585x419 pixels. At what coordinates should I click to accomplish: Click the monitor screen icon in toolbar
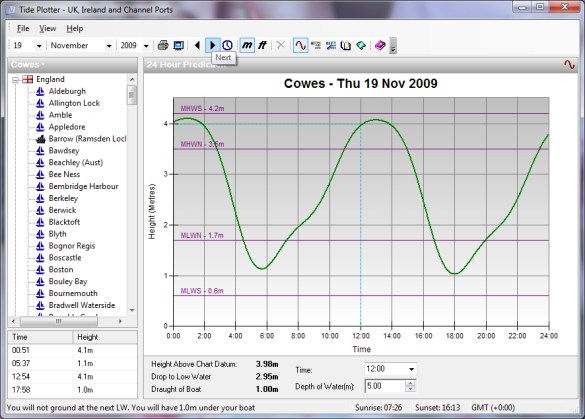[179, 46]
